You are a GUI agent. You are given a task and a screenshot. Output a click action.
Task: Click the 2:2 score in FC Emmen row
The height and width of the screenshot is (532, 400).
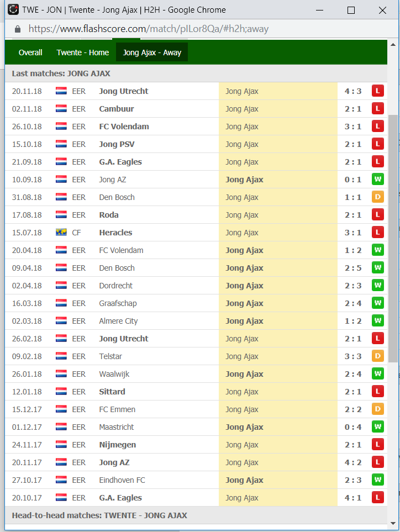click(353, 409)
